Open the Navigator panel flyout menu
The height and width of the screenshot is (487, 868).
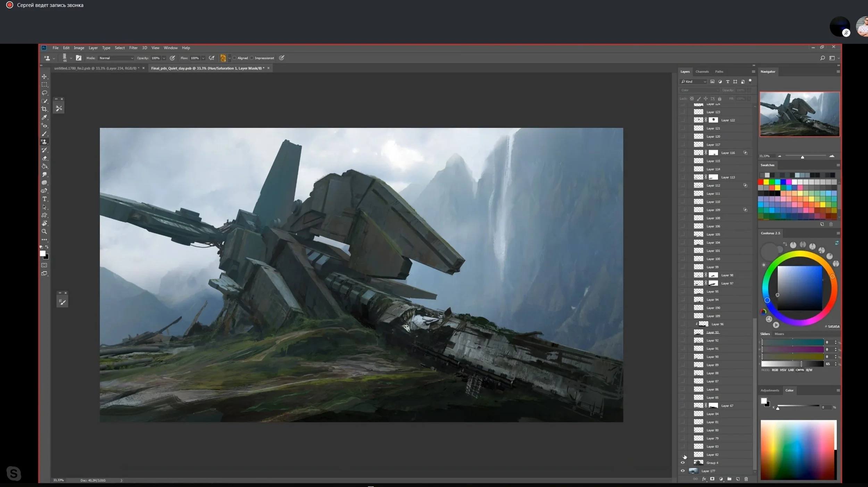838,71
